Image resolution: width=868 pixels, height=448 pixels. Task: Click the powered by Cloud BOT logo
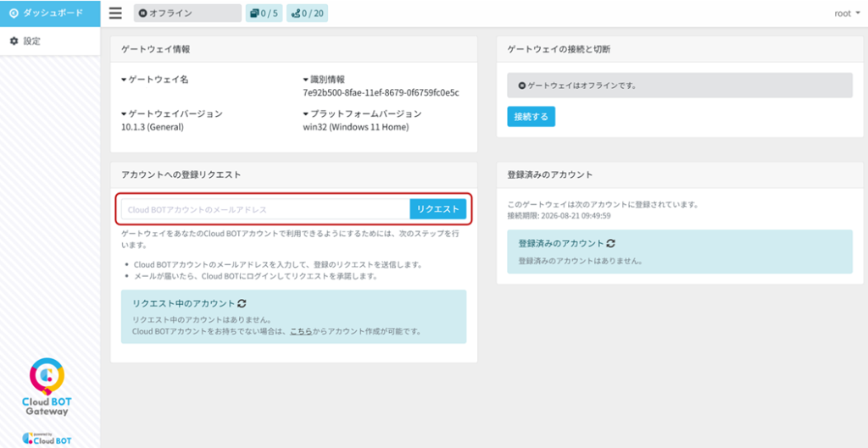[47, 438]
